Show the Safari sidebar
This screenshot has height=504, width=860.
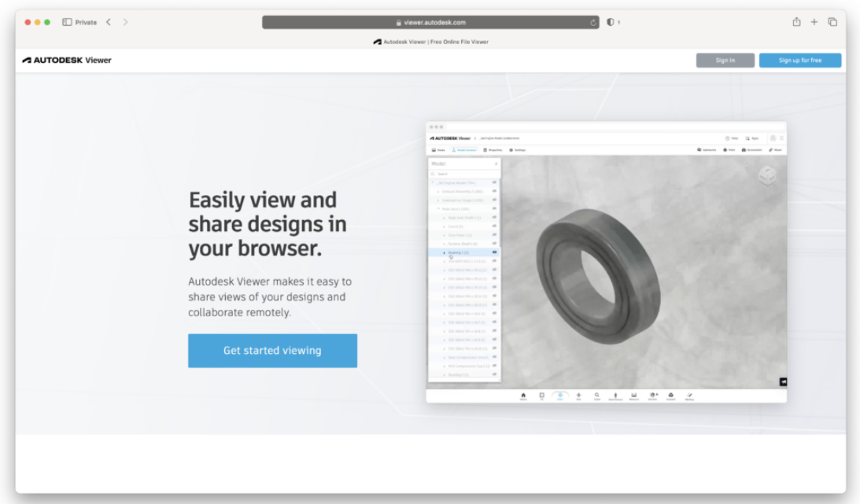point(67,22)
